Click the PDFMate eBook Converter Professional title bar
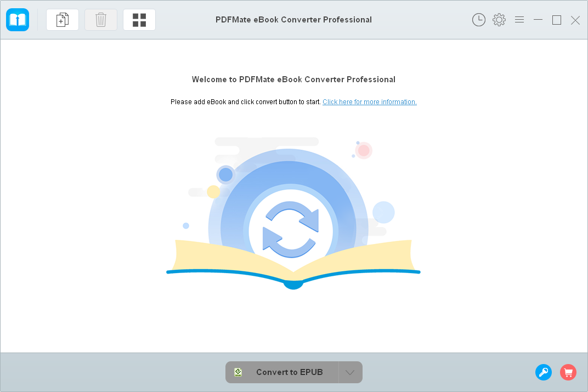Screen dimensions: 588x392 point(293,20)
